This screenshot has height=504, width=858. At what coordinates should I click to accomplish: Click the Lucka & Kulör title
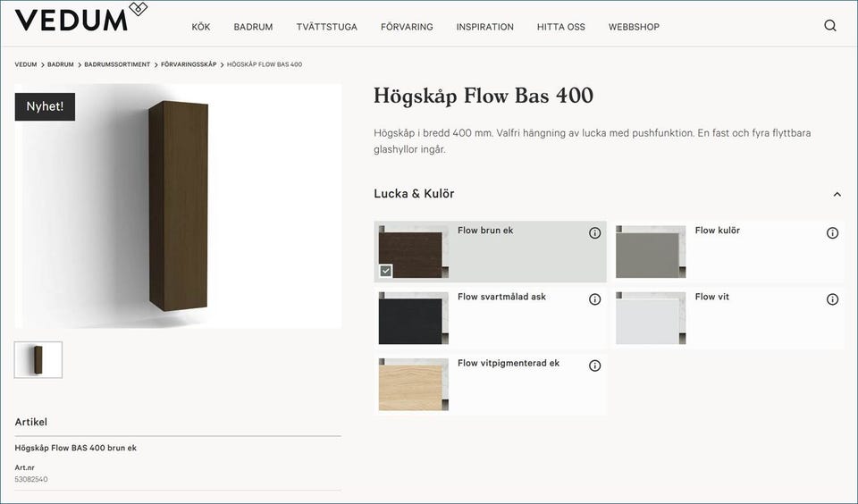pos(414,194)
